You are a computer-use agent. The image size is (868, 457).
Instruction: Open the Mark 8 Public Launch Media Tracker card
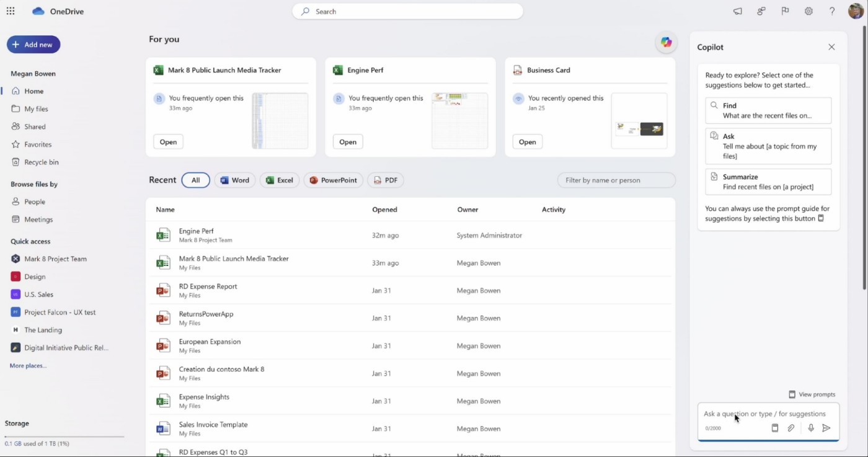[231, 107]
